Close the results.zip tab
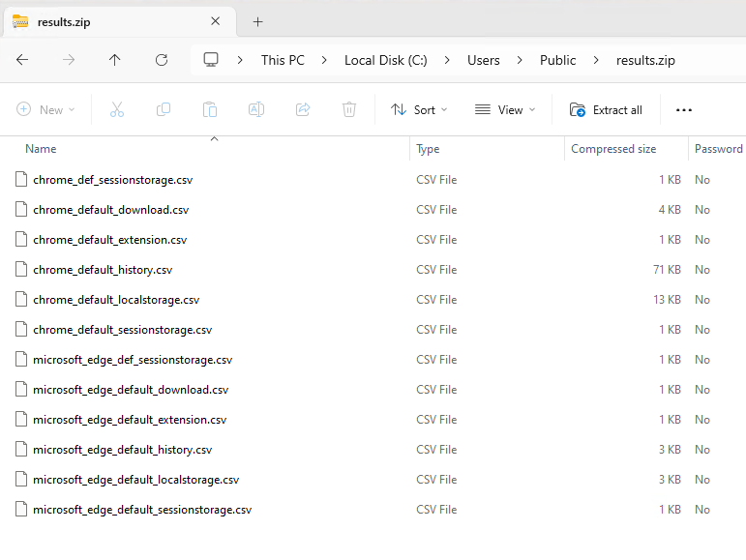746x560 pixels. (x=216, y=21)
